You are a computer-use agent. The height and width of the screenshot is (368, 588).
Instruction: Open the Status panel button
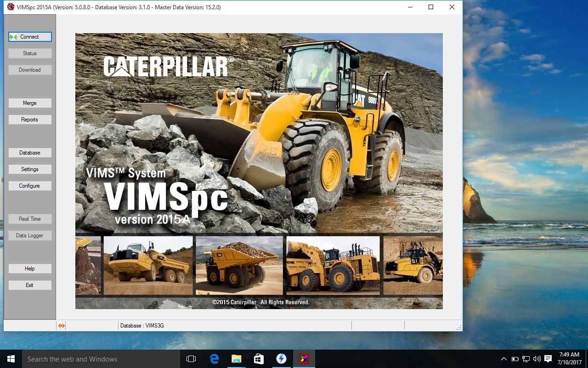pyautogui.click(x=30, y=53)
